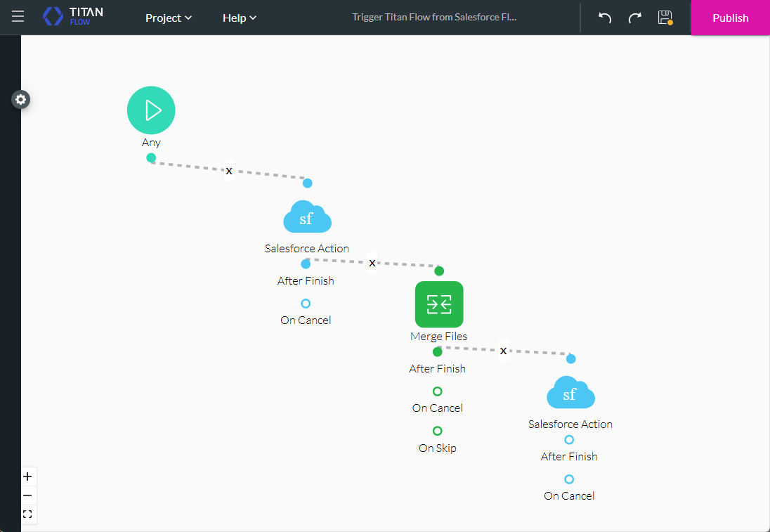
Task: Click the On Cancel label left of Merge Files
Action: click(x=306, y=320)
